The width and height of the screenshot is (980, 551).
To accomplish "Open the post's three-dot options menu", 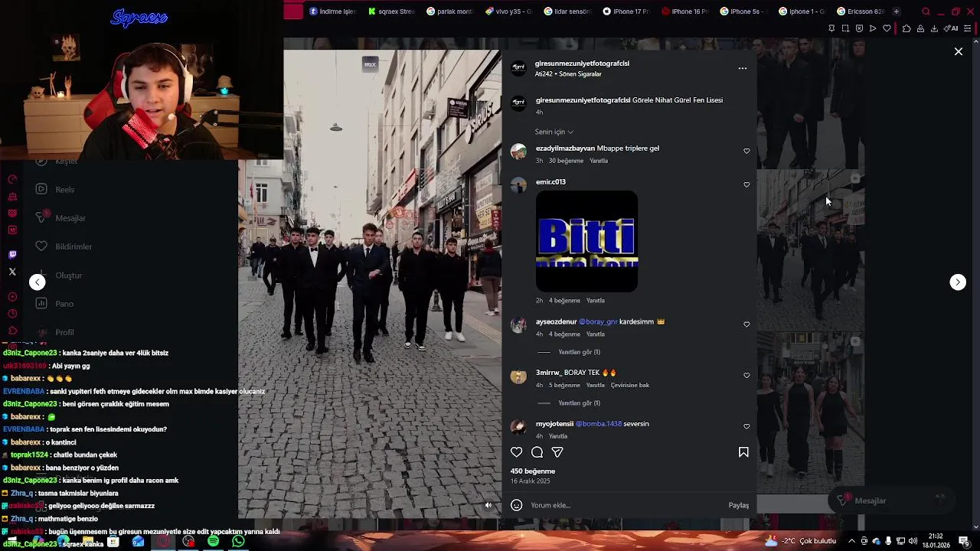I will [x=742, y=68].
